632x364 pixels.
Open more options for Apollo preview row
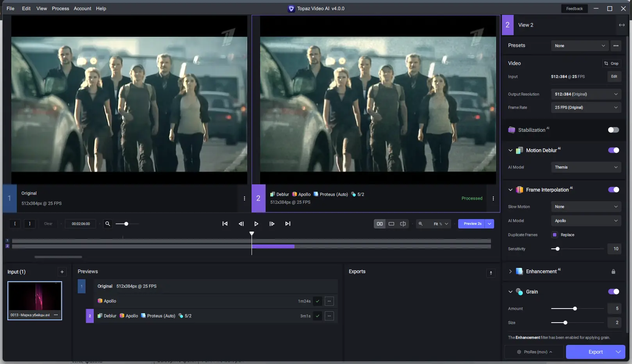click(x=329, y=301)
